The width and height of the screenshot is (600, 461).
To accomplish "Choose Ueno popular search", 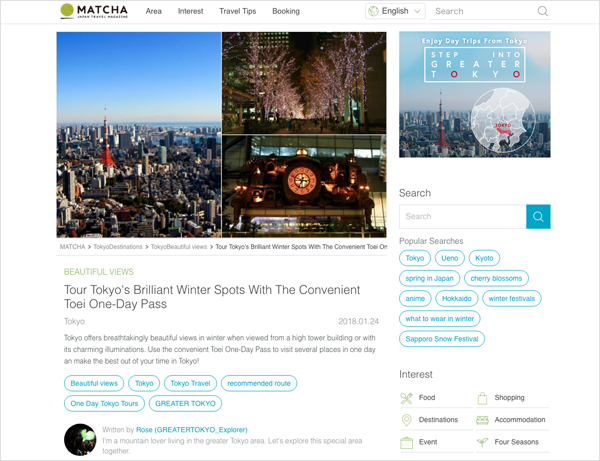I will click(x=450, y=258).
